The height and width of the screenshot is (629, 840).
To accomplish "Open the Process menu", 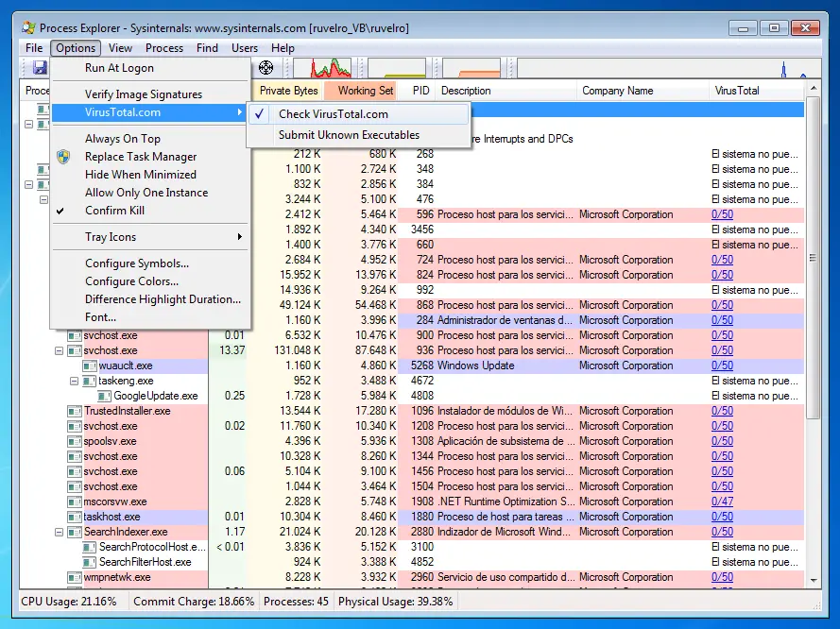I will pyautogui.click(x=163, y=48).
